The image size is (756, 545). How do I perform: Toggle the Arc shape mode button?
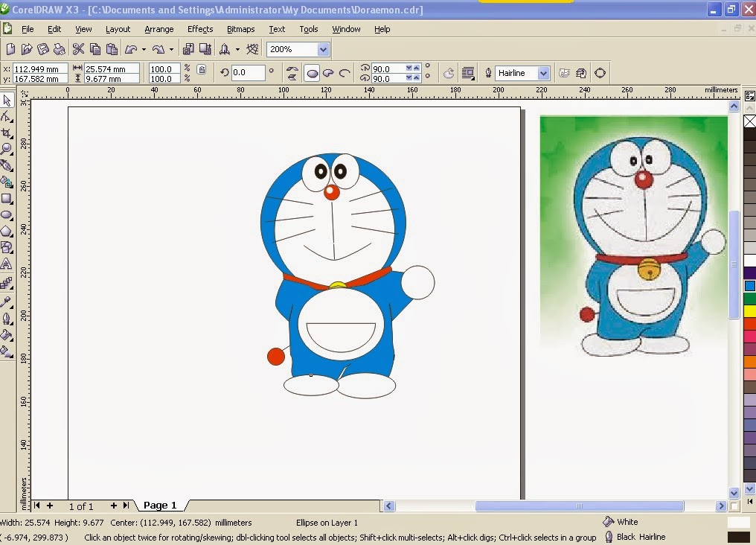click(x=345, y=73)
